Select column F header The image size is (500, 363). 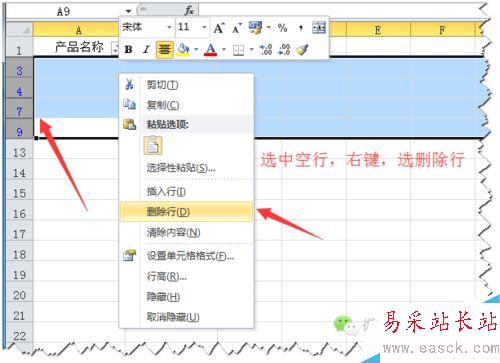click(x=442, y=30)
